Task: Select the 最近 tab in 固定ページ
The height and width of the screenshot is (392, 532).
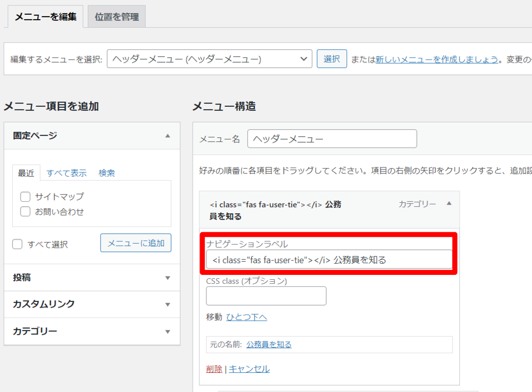Action: click(x=26, y=173)
